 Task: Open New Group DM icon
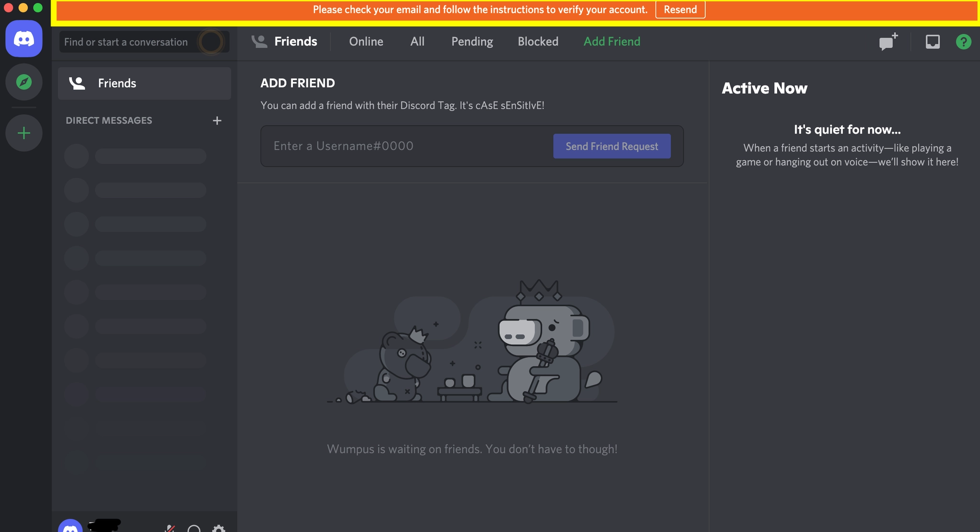point(888,42)
